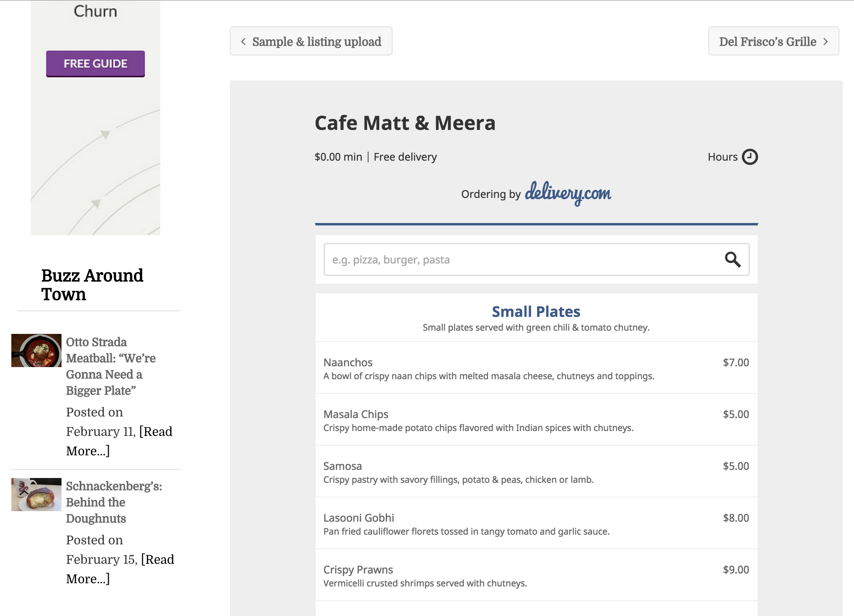Screen dimensions: 854x616
Task: Open the Hours clock icon
Action: pos(750,157)
